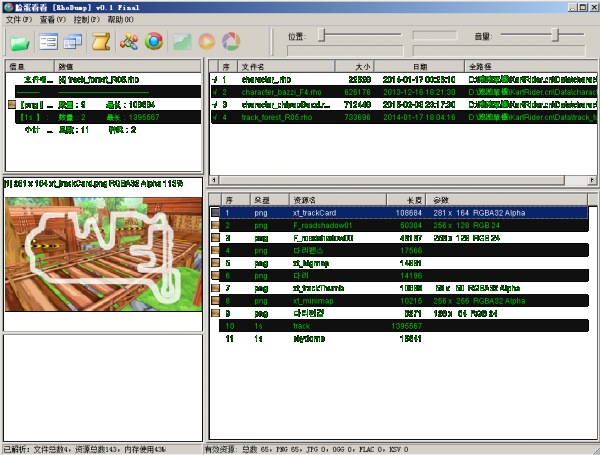The height and width of the screenshot is (455, 600).
Task: Click the image icon of resource row 9
Action: point(215,313)
